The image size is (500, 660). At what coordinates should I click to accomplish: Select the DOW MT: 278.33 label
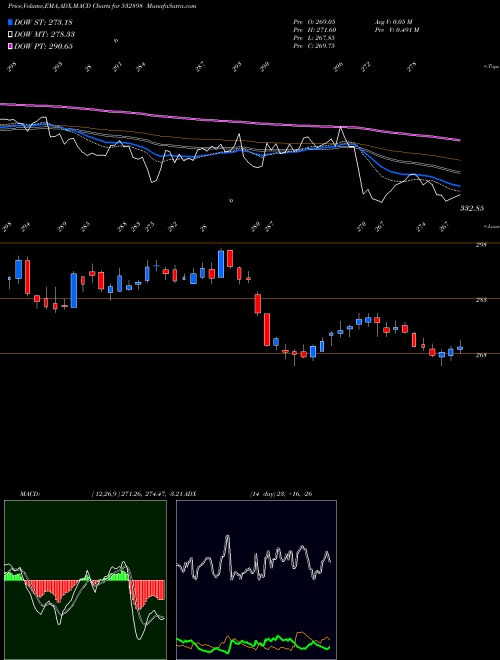point(44,34)
